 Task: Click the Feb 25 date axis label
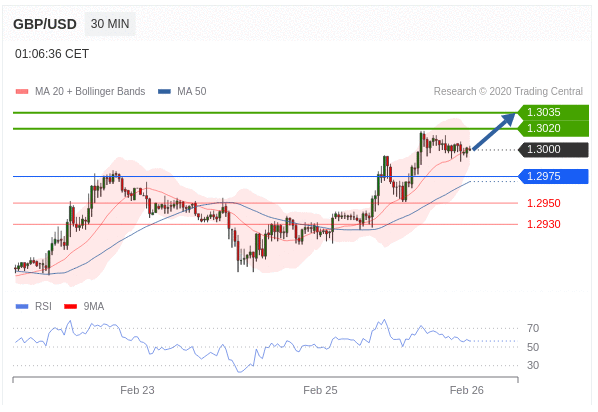coord(320,390)
